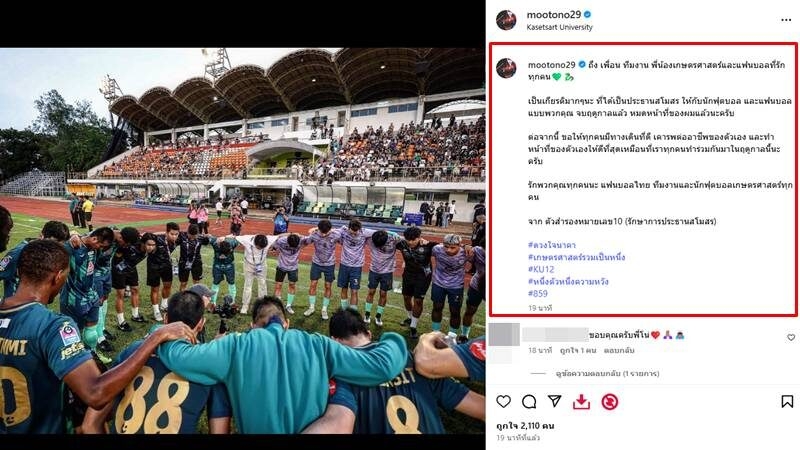Download the post with the red download icon
Viewport: 800px width, 450px height.
[x=581, y=402]
